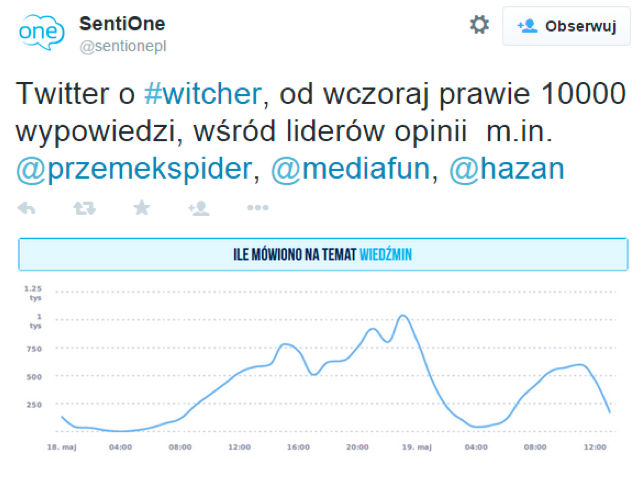
Task: Visit the @mediafun profile mention
Action: click(351, 169)
